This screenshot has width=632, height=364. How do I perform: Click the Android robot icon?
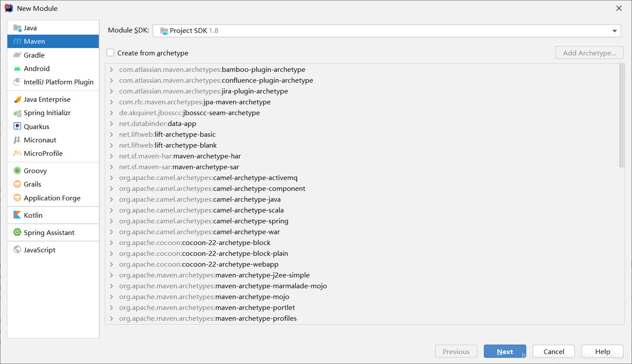coord(17,68)
